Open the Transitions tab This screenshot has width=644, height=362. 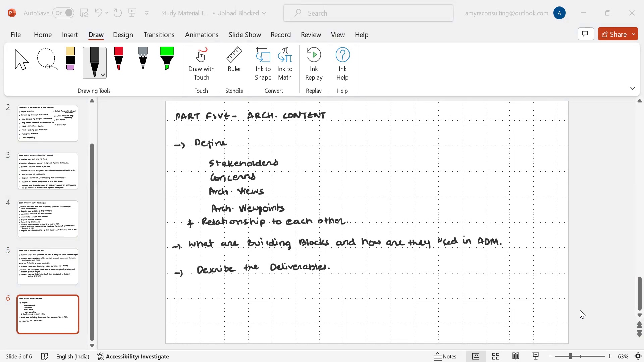(159, 35)
